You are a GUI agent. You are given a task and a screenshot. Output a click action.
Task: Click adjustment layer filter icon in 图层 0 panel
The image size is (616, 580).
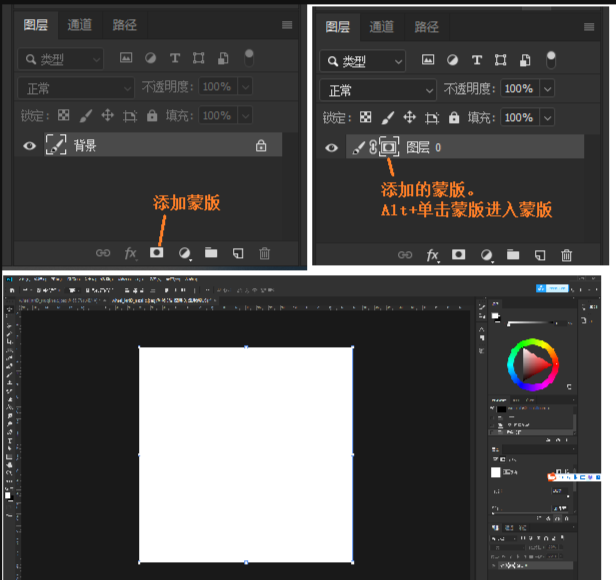click(453, 60)
